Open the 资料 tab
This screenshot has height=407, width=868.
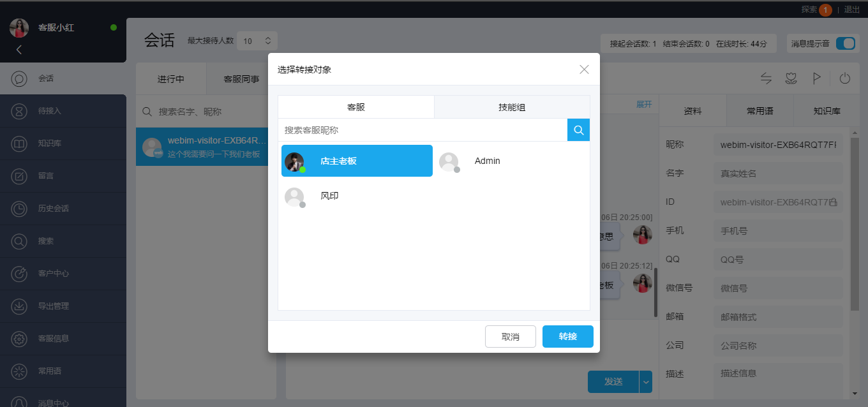(692, 110)
